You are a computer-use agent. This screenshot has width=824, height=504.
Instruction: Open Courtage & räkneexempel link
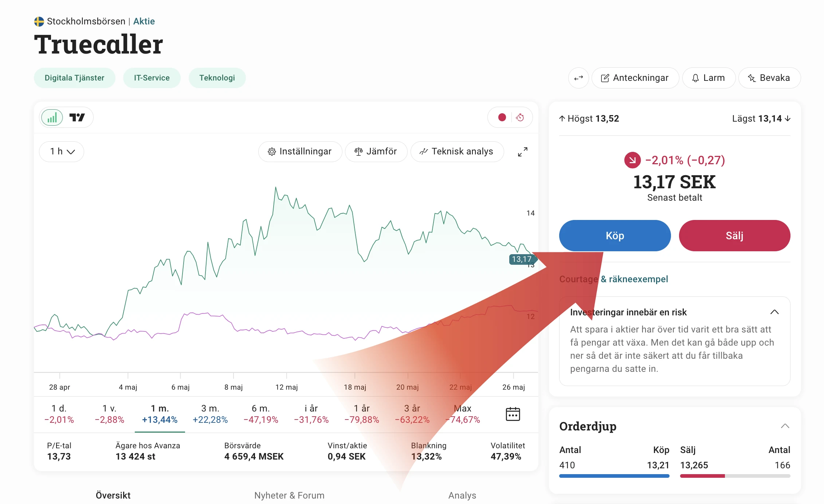point(614,279)
